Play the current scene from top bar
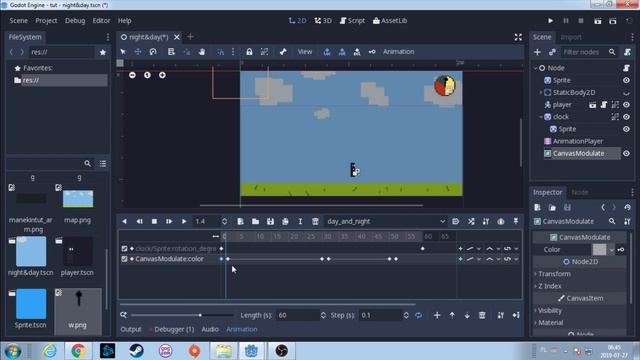Image resolution: width=640 pixels, height=360 pixels. tap(598, 20)
